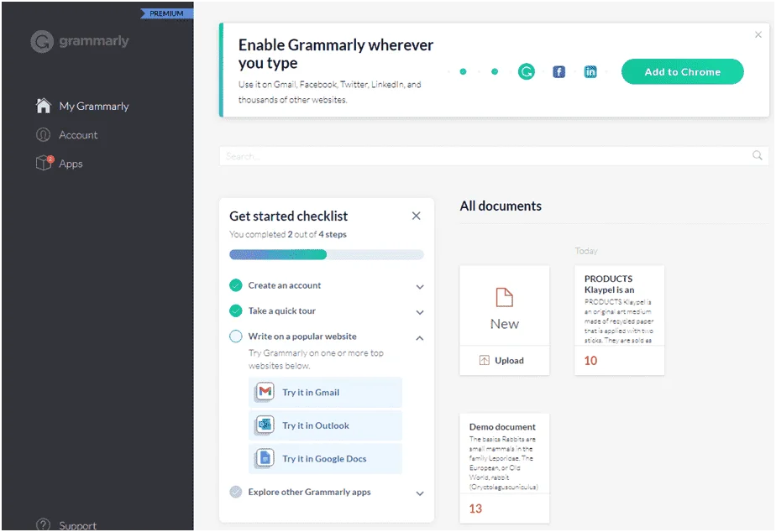
Task: Click the Explore other Grammarly apps circle
Action: [x=235, y=492]
